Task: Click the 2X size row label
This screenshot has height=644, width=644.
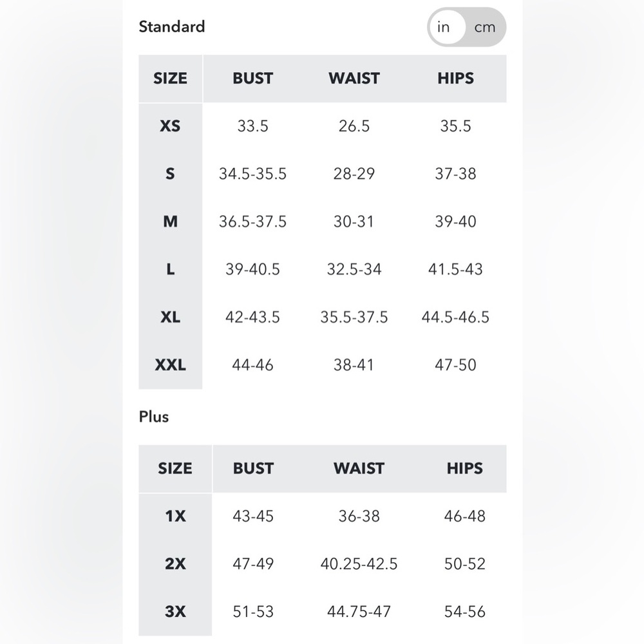Action: tap(175, 564)
